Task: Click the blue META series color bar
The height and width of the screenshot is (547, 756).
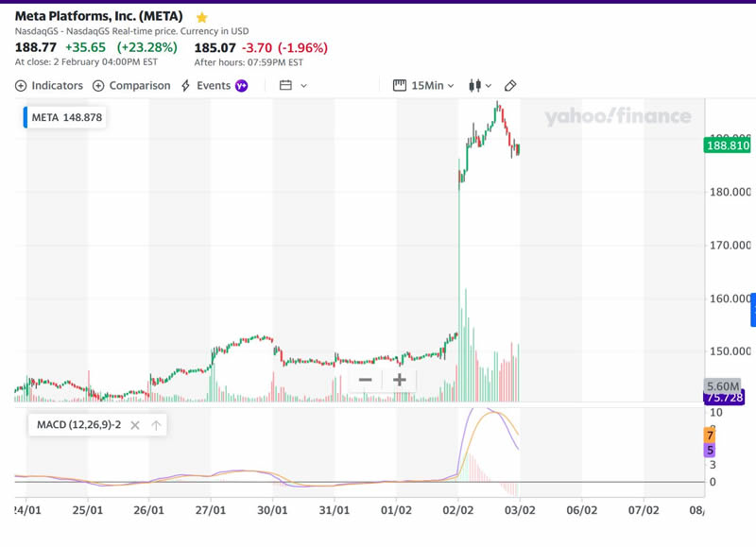Action: (26, 118)
